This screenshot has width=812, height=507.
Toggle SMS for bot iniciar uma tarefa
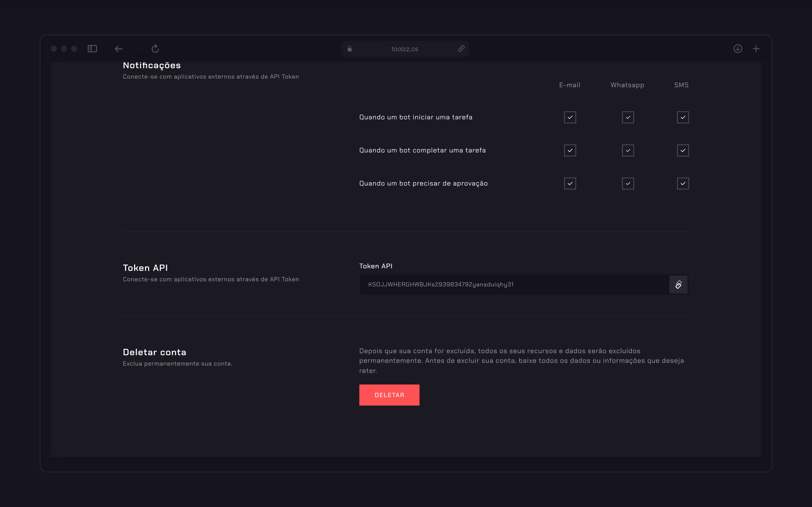click(683, 117)
